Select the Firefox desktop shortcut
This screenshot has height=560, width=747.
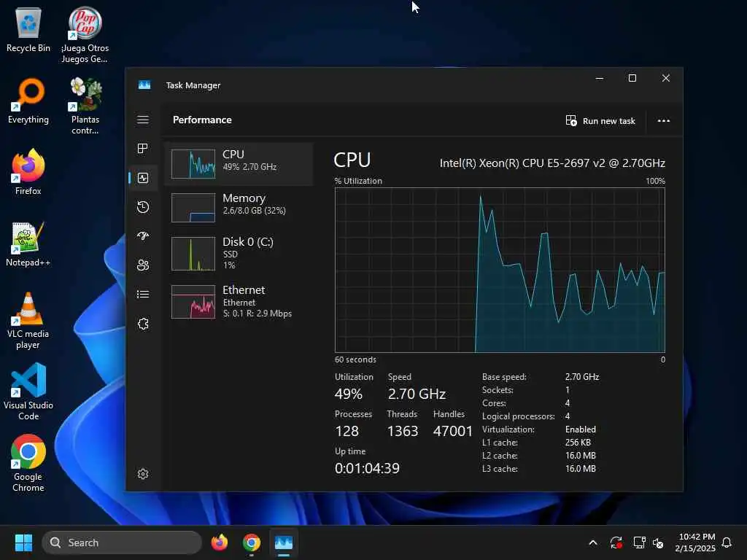[x=28, y=172]
